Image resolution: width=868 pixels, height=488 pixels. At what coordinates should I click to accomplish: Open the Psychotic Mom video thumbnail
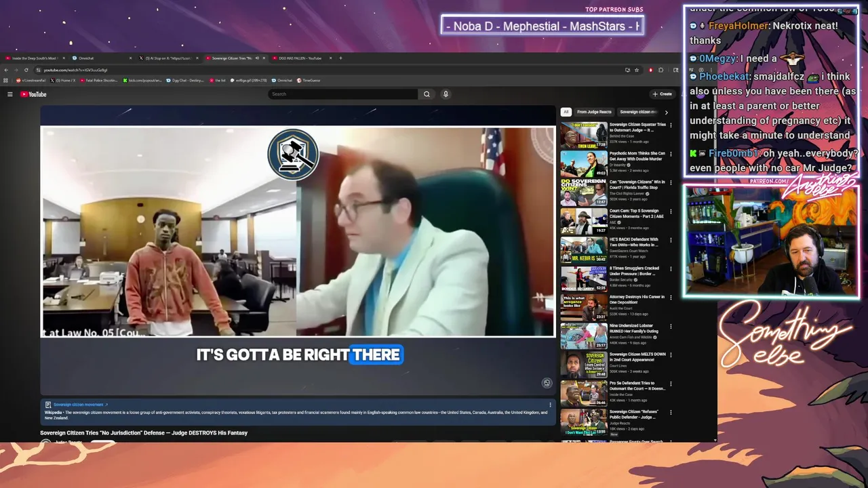583,164
